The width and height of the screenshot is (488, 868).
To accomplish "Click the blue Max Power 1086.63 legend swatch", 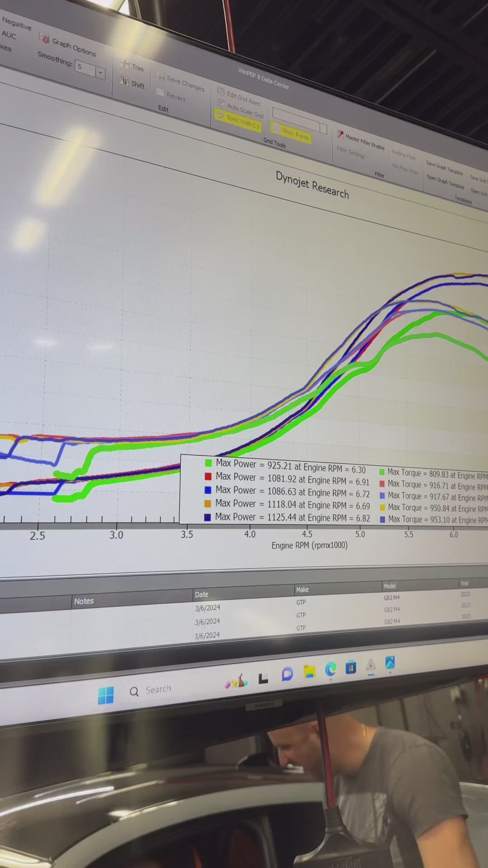I will click(x=208, y=490).
